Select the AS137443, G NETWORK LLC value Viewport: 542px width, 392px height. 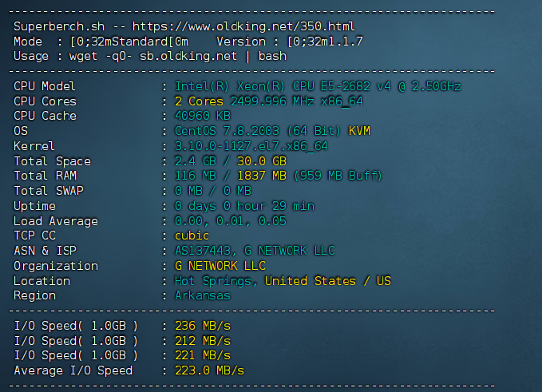pos(255,251)
